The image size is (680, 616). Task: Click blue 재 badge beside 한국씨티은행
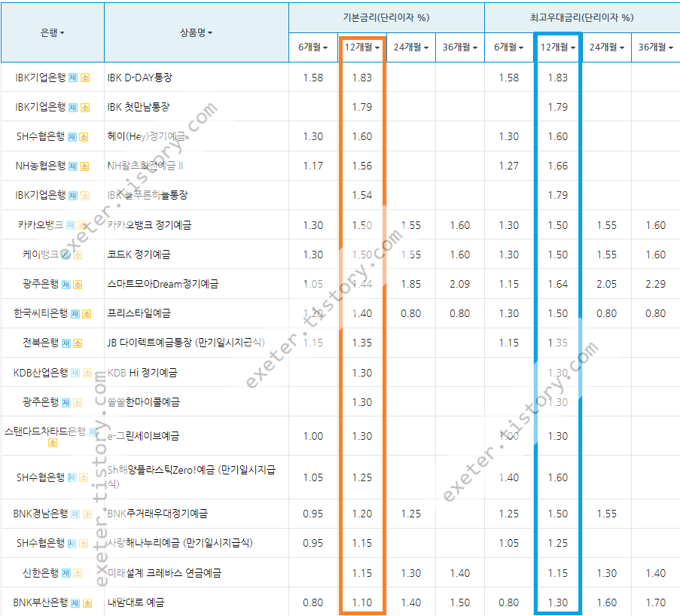(x=75, y=314)
